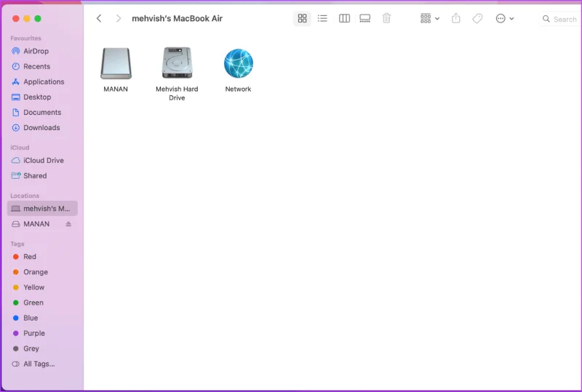Open the action ellipsis menu
Viewport: 582px width, 392px height.
(504, 18)
